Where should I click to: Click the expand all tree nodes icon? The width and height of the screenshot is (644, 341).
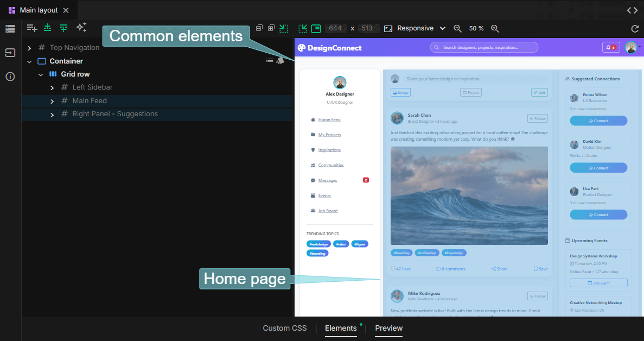(271, 28)
